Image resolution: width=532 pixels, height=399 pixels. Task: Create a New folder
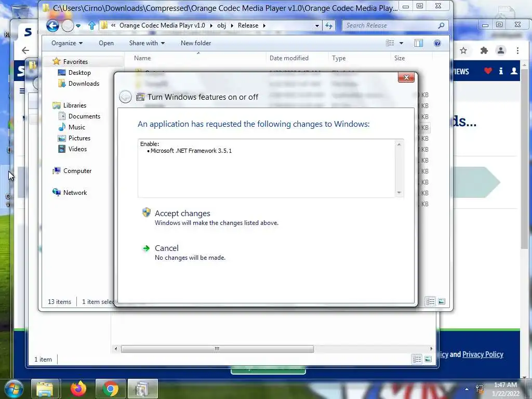tap(196, 43)
